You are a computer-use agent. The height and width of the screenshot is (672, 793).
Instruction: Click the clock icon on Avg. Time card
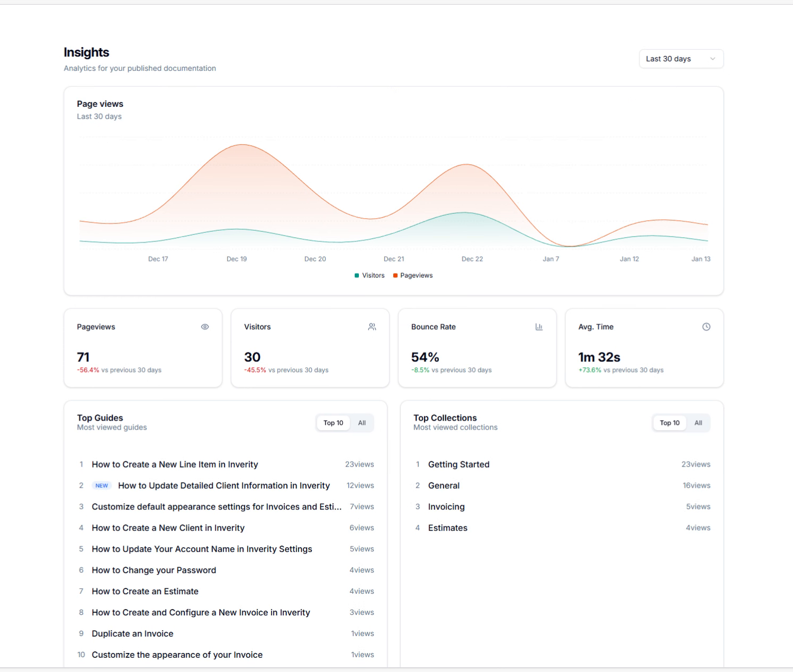(706, 327)
